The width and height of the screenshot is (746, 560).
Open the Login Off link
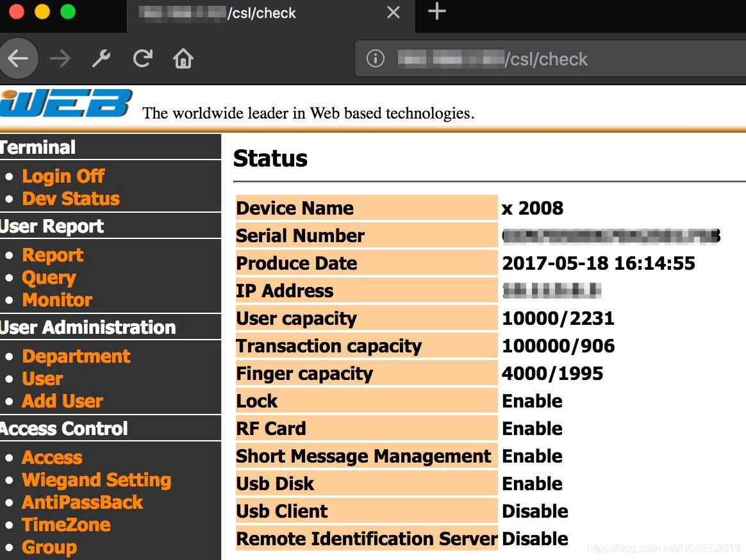(x=63, y=176)
